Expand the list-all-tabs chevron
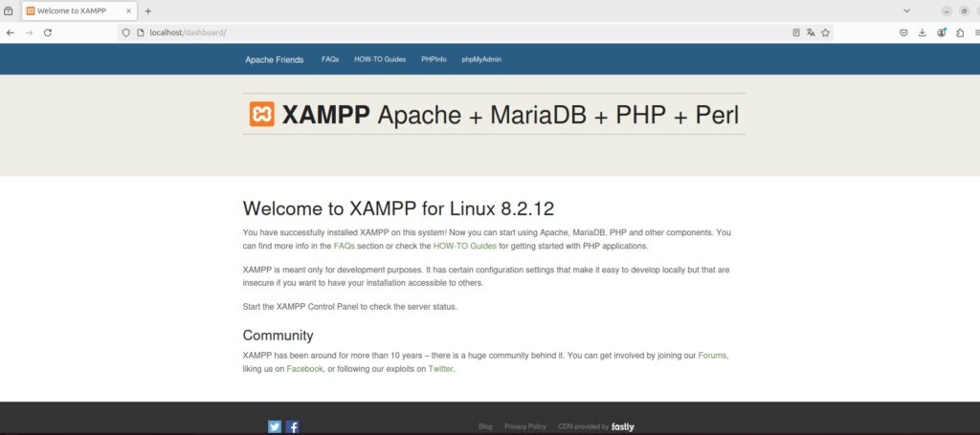Screen dimensions: 980x435 tap(907, 11)
